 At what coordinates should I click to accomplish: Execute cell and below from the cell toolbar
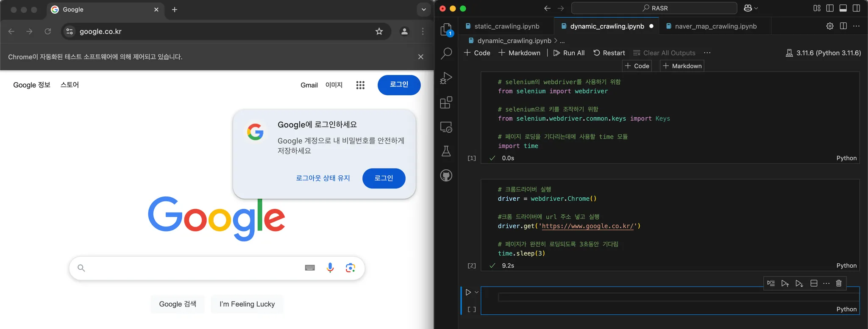pyautogui.click(x=799, y=283)
